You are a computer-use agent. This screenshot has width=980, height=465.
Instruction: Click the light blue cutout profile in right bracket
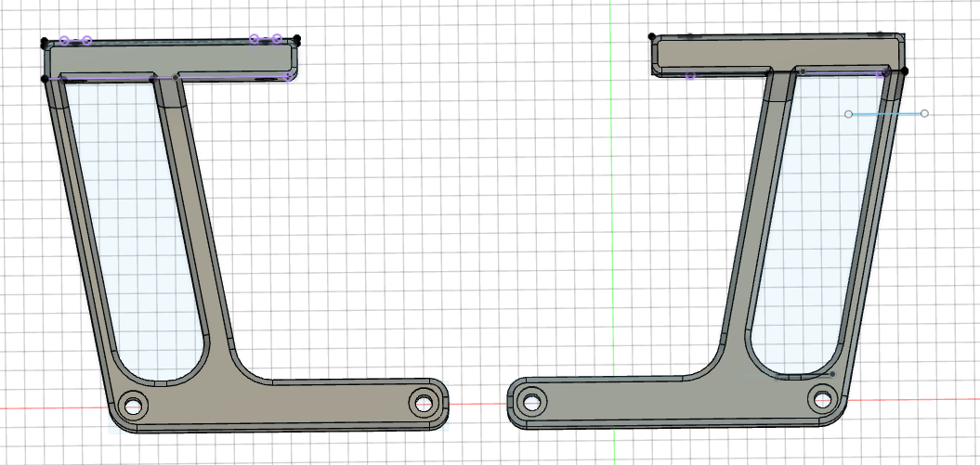tap(818, 225)
